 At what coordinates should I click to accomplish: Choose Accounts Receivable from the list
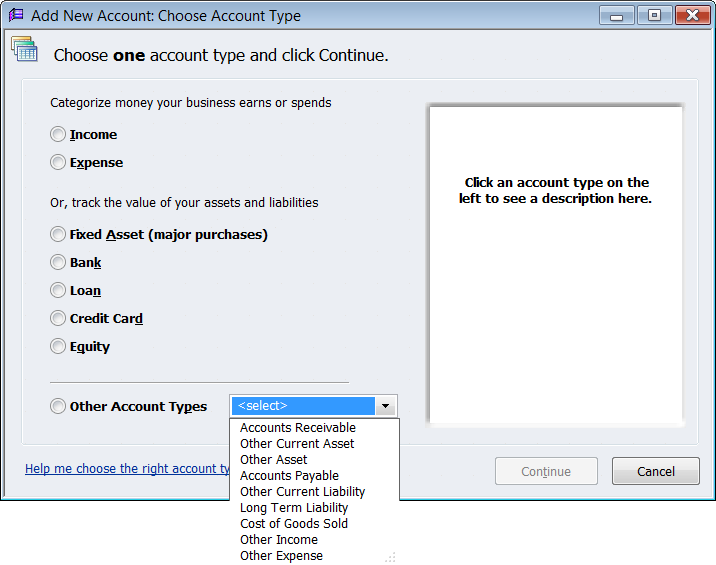click(x=298, y=428)
